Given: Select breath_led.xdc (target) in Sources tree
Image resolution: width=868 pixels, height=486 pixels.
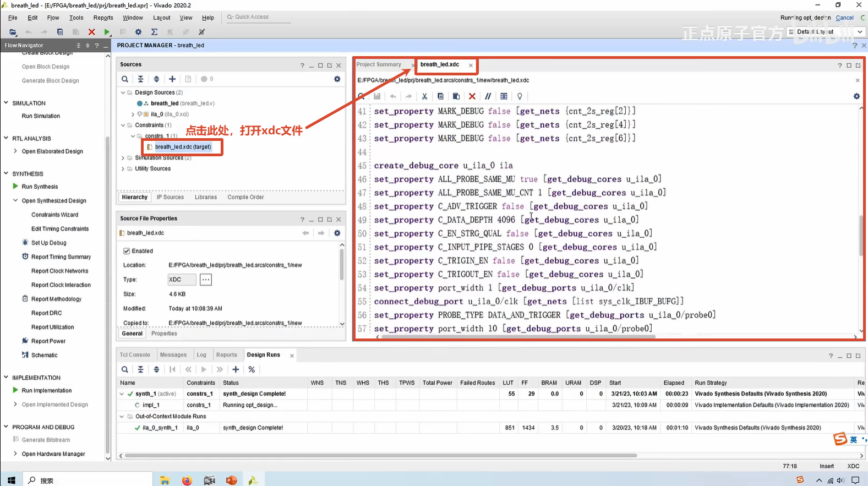Looking at the screenshot, I should pyautogui.click(x=183, y=147).
